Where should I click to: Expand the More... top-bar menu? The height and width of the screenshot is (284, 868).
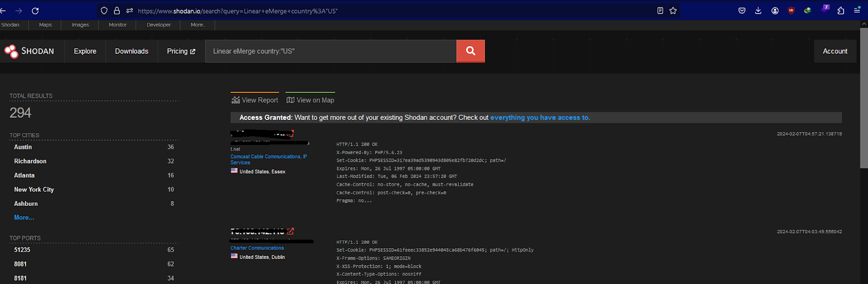(x=198, y=25)
